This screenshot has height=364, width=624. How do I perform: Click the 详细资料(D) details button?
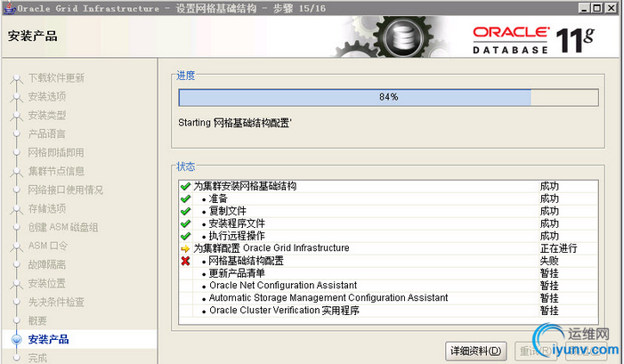475,351
